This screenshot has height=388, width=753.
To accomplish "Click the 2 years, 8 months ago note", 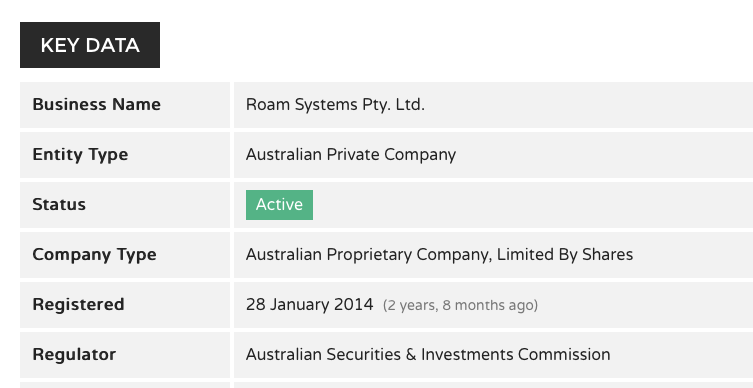I will coord(460,305).
